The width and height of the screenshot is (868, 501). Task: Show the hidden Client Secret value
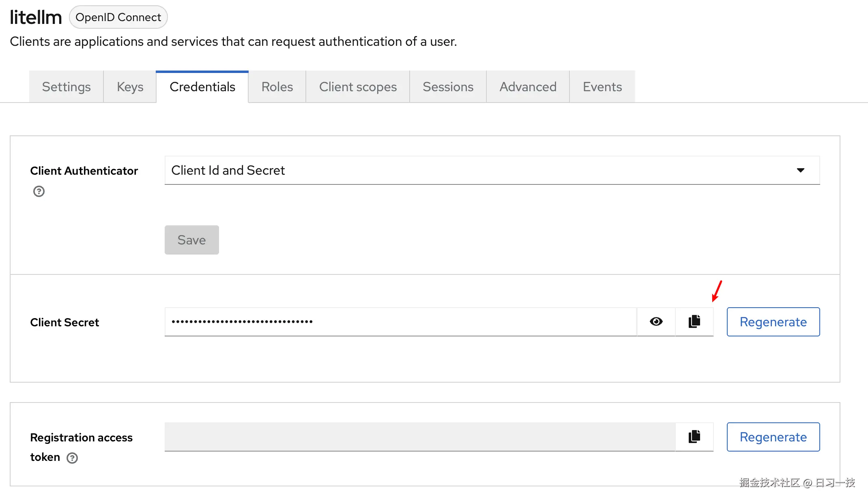655,321
